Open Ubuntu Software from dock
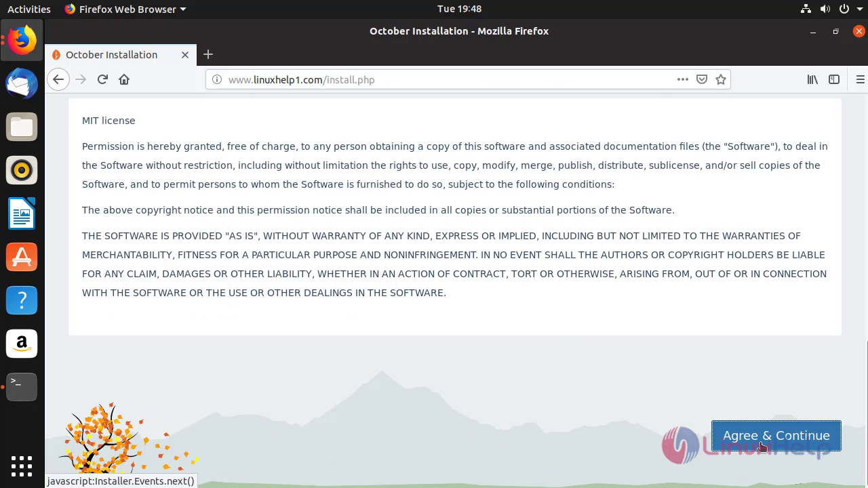This screenshot has width=868, height=488. 22,258
